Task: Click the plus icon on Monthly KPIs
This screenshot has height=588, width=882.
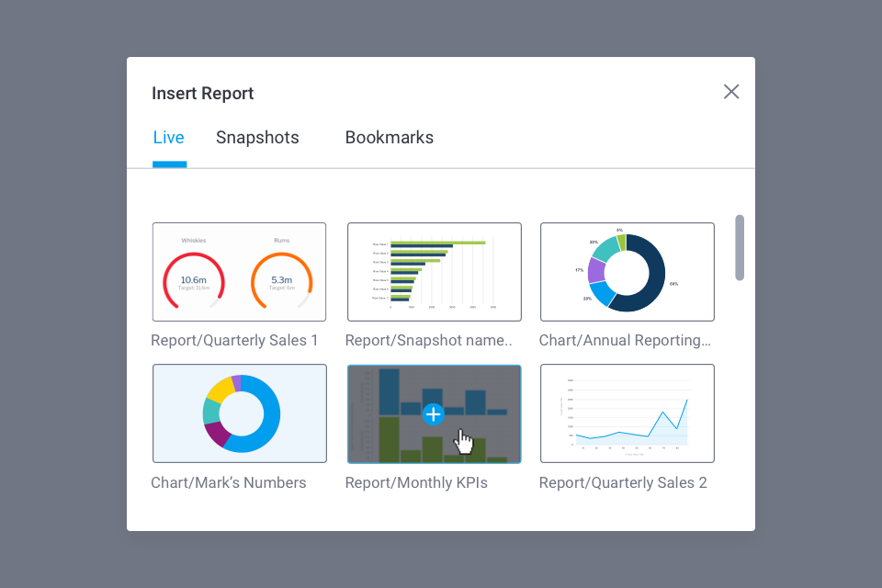Action: [x=434, y=414]
